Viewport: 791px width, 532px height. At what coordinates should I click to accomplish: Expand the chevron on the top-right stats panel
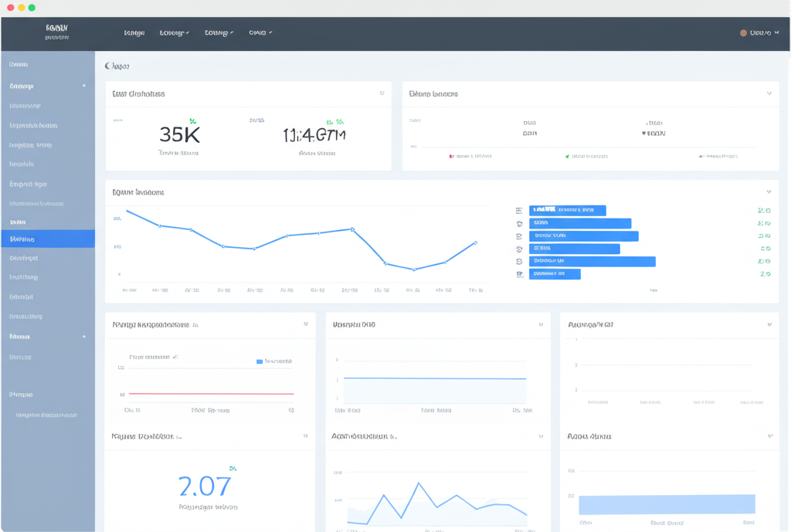coord(770,93)
